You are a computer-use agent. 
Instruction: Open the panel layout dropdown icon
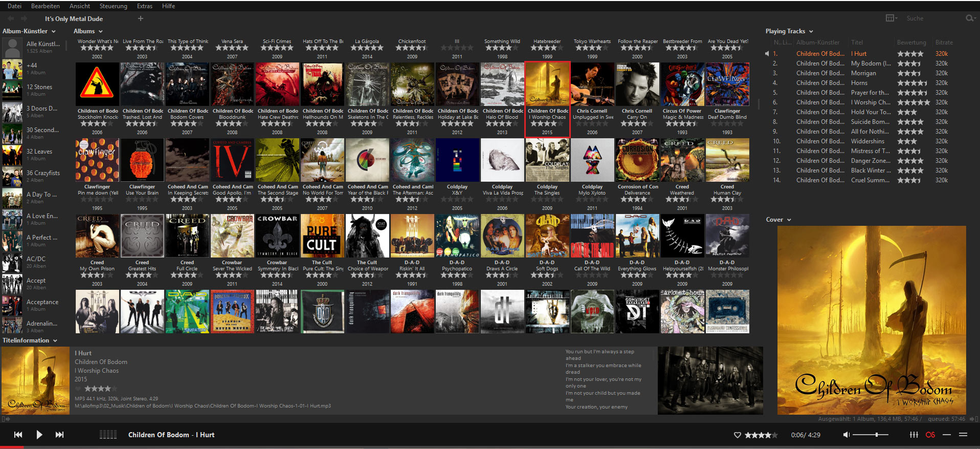892,18
